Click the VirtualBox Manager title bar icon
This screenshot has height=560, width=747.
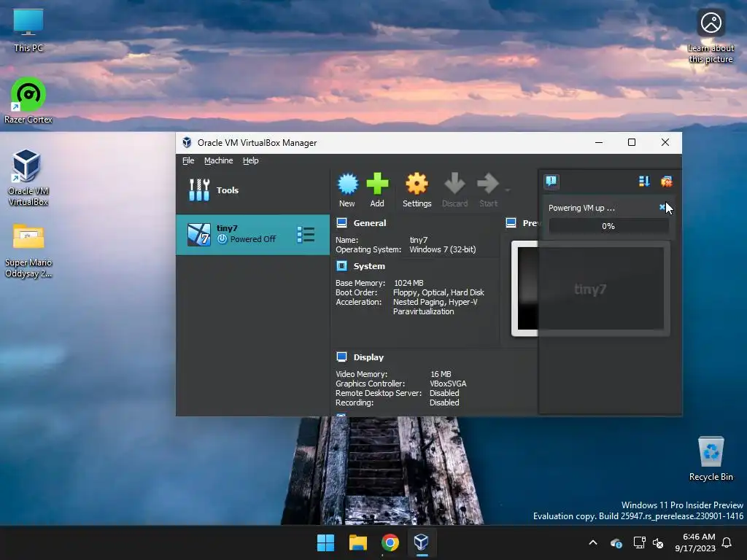pyautogui.click(x=187, y=142)
